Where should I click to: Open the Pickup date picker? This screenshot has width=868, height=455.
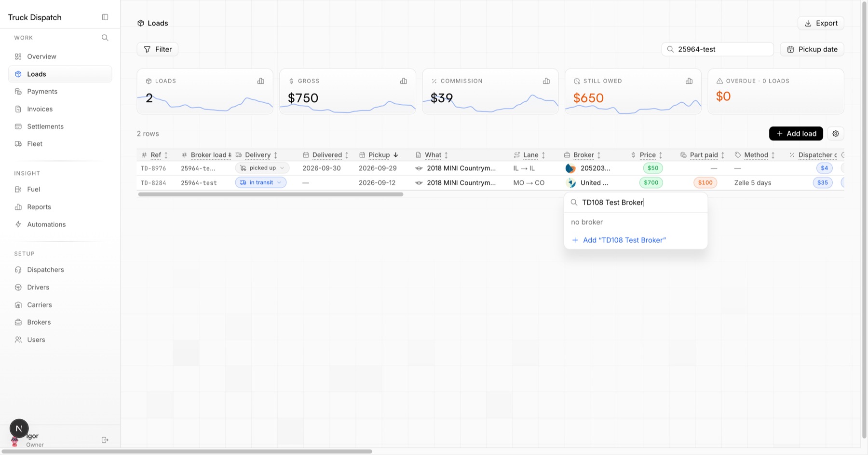coord(812,49)
